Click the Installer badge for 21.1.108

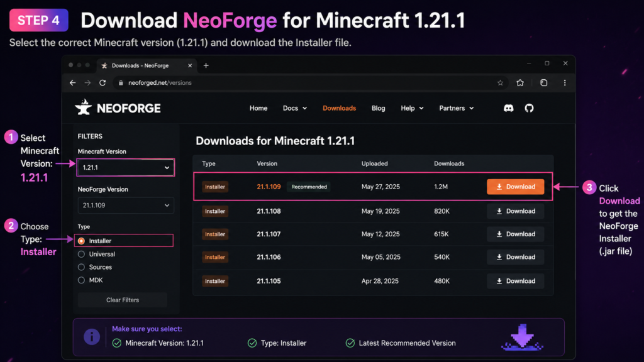point(215,211)
